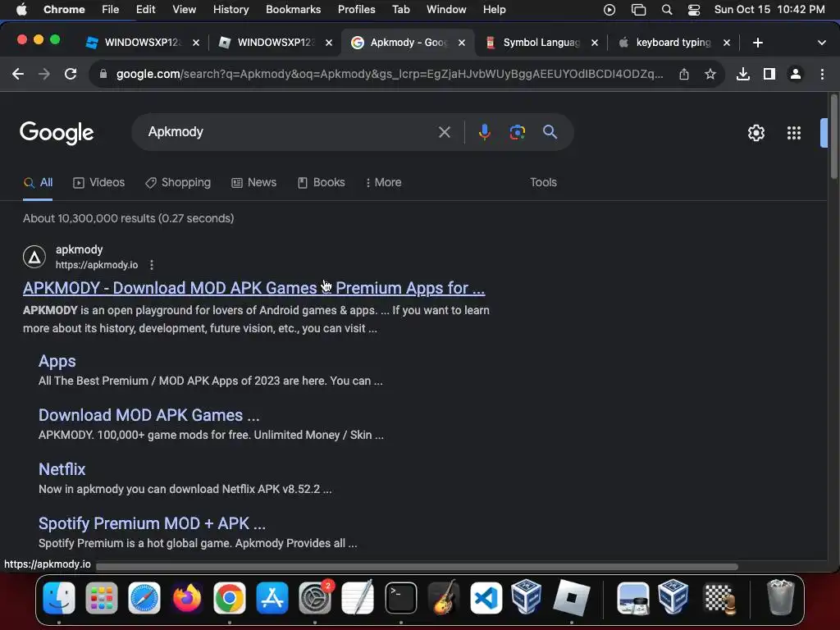
Task: Share this page via share icon
Action: [684, 74]
